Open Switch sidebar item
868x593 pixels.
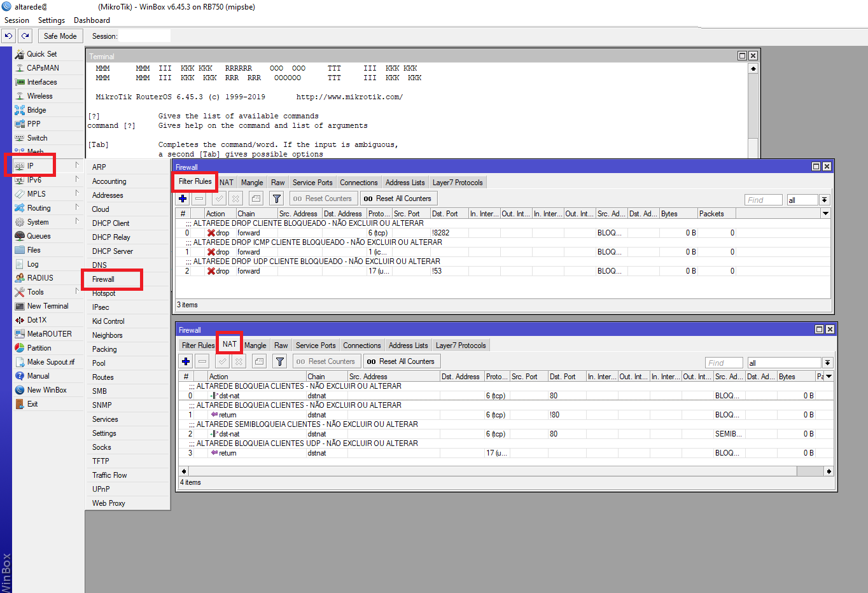[x=37, y=138]
